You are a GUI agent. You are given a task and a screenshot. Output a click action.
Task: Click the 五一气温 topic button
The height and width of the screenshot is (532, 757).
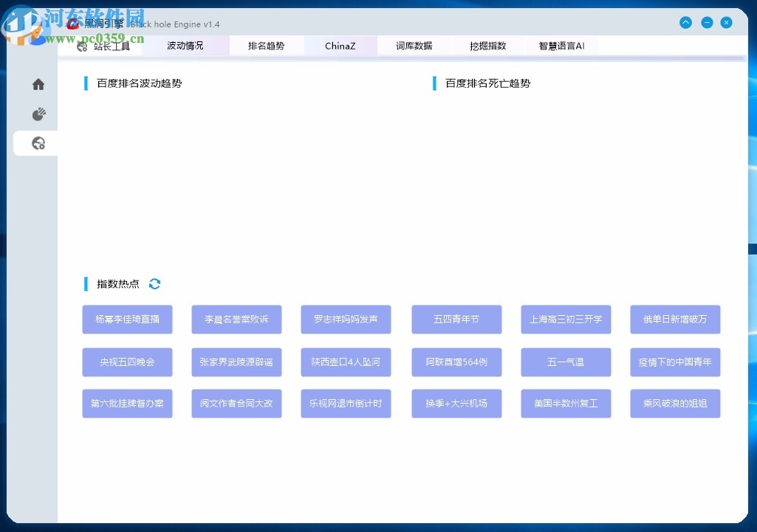[566, 362]
